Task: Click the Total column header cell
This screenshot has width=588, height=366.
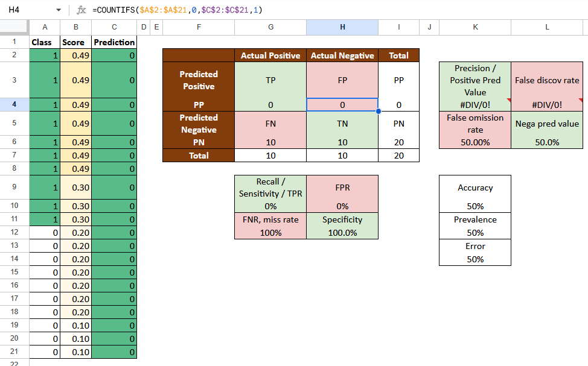Action: (x=398, y=55)
